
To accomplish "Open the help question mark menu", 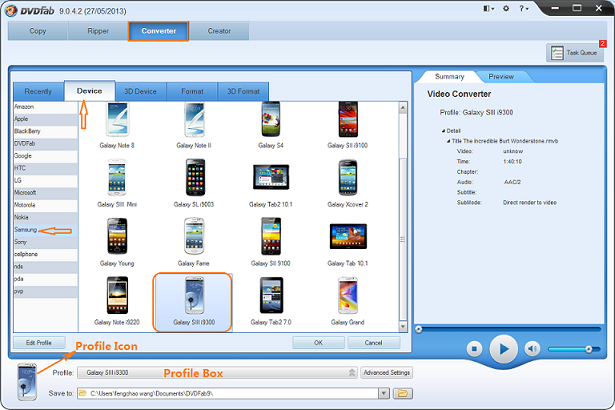I will (x=524, y=8).
